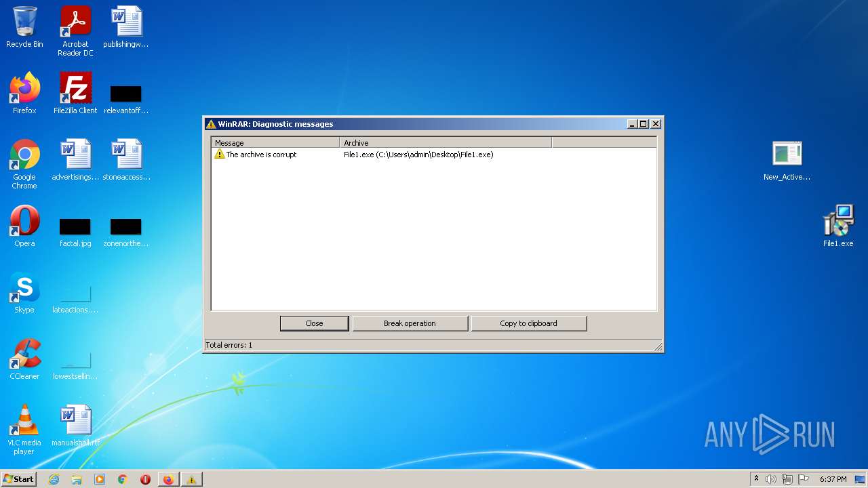Copy diagnostic messages to clipboard
868x488 pixels.
[528, 323]
